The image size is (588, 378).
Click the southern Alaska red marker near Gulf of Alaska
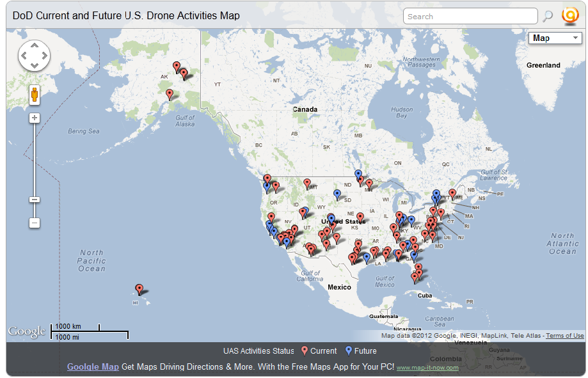click(x=170, y=94)
